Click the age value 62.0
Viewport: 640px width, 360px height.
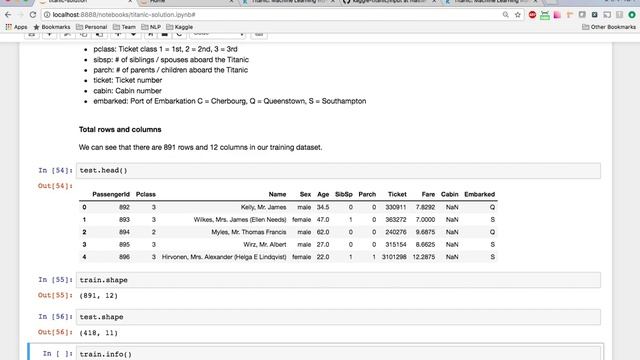click(x=323, y=232)
